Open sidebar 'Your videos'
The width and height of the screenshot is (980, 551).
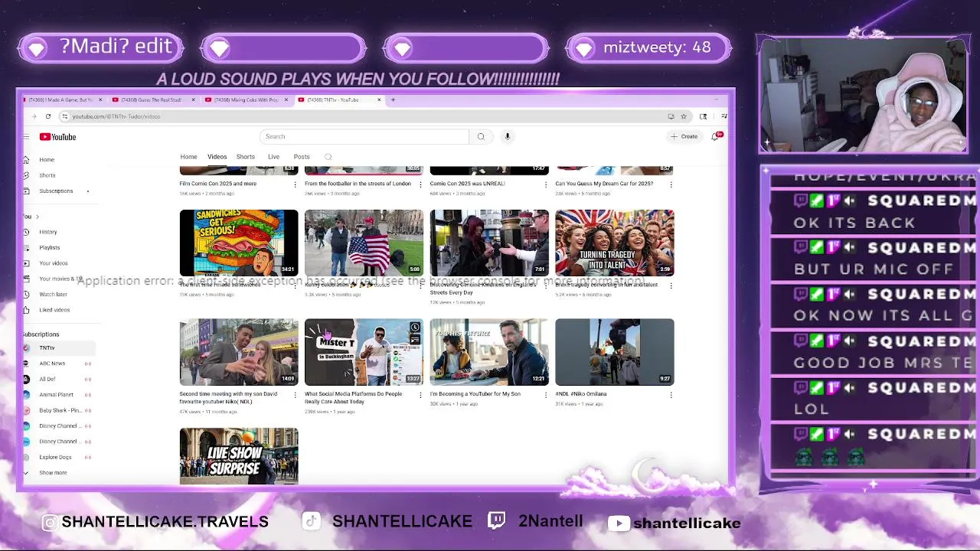(x=54, y=263)
